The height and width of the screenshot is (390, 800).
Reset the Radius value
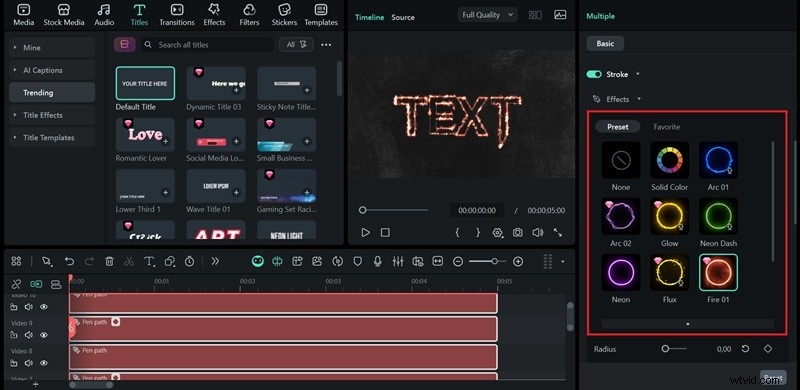point(745,349)
